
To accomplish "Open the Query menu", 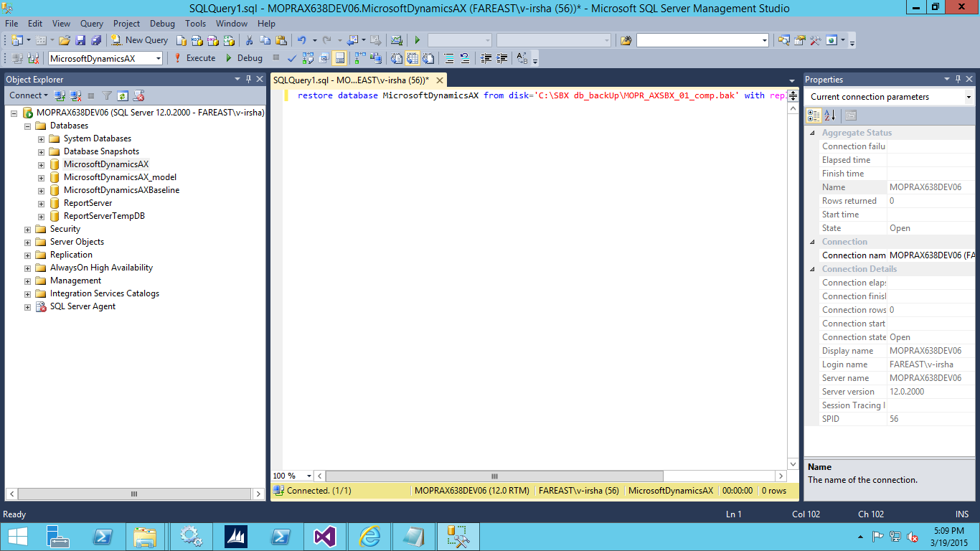I will 92,24.
